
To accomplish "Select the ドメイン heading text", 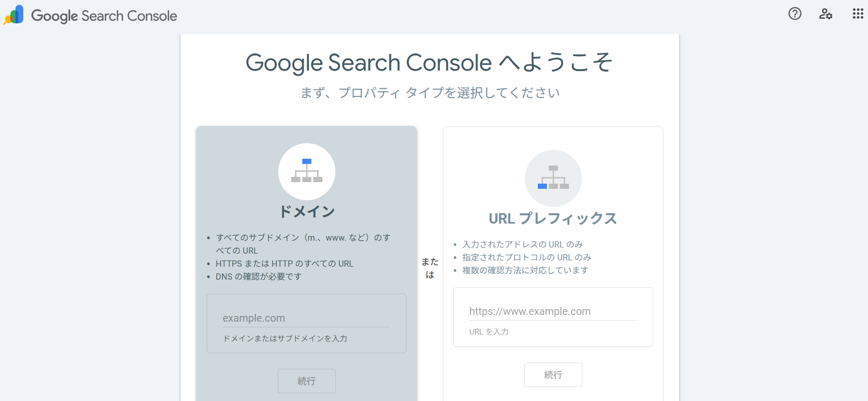I will point(306,212).
